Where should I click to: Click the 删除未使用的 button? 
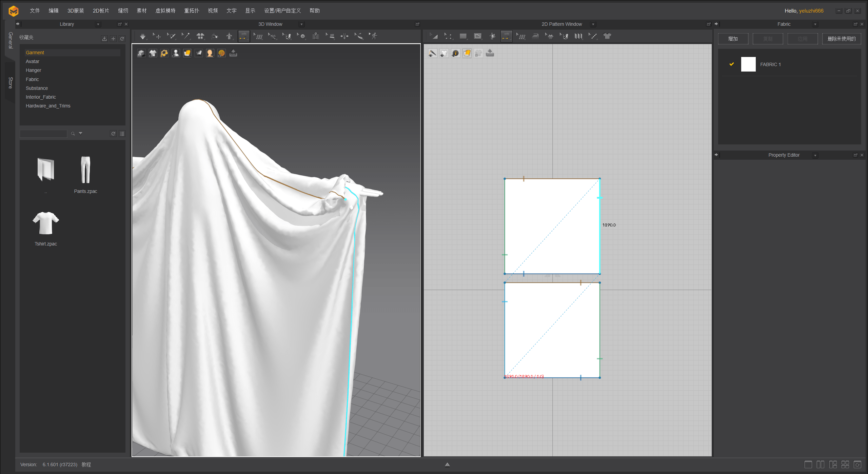tap(841, 39)
